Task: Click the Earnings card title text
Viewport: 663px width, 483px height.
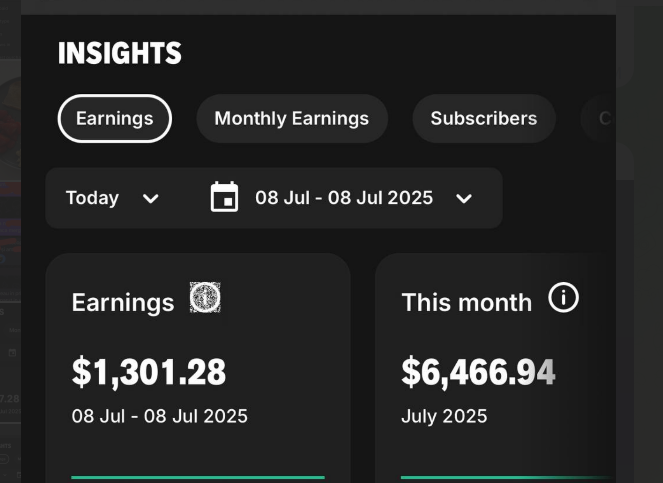Action: tap(123, 302)
